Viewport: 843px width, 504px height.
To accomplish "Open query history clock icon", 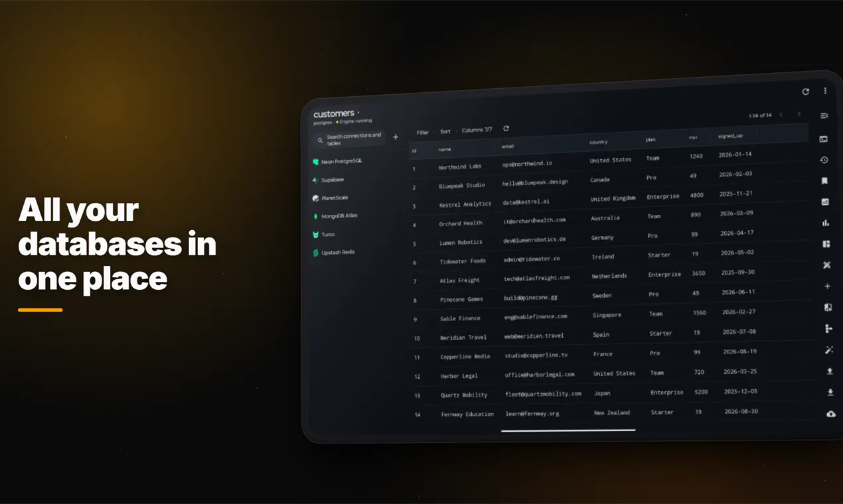I will pyautogui.click(x=824, y=160).
